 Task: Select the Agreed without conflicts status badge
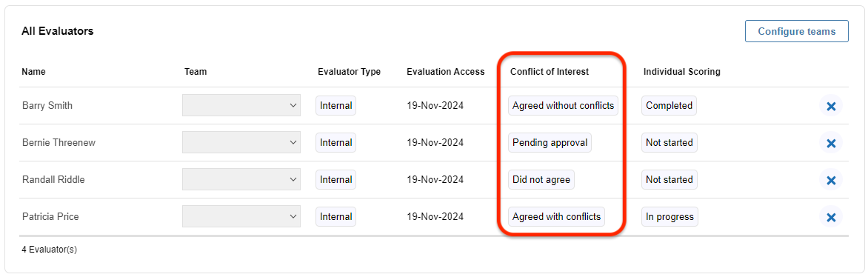(563, 105)
